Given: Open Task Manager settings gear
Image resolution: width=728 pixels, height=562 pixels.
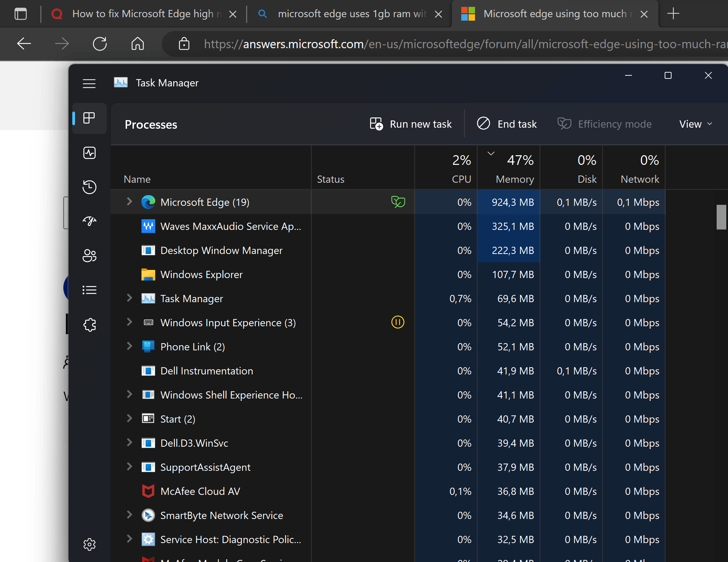Looking at the screenshot, I should pyautogui.click(x=89, y=544).
